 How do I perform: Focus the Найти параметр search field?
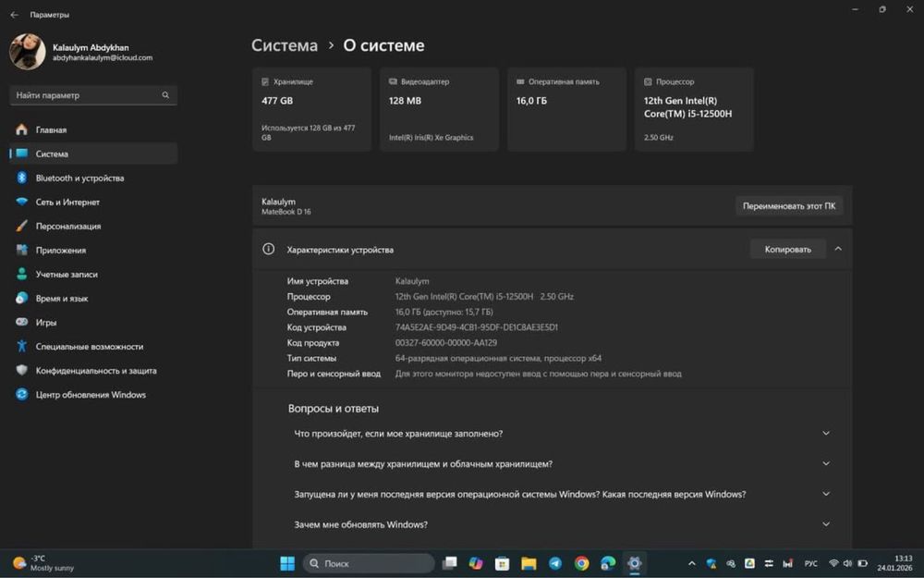[x=93, y=95]
